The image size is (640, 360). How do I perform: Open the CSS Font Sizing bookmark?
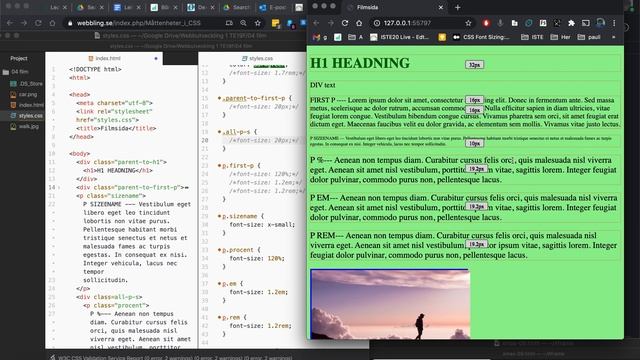pyautogui.click(x=481, y=37)
